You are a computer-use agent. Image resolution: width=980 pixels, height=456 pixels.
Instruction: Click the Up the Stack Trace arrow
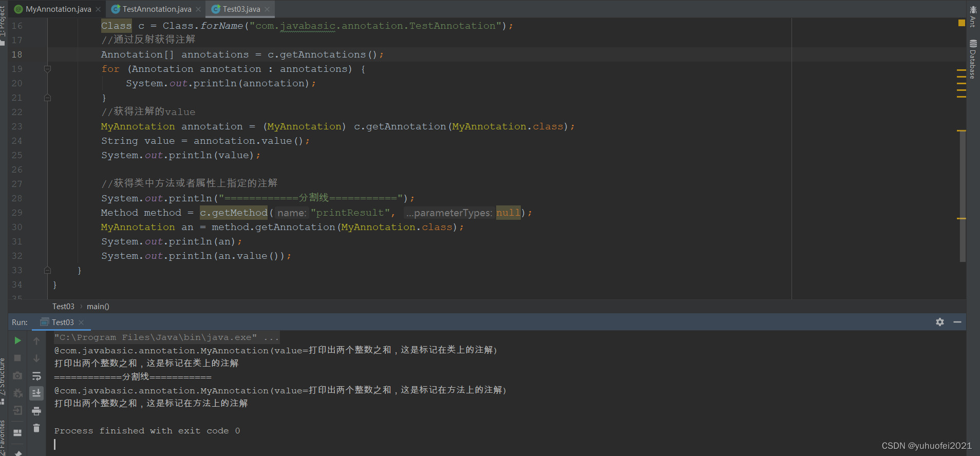click(36, 340)
